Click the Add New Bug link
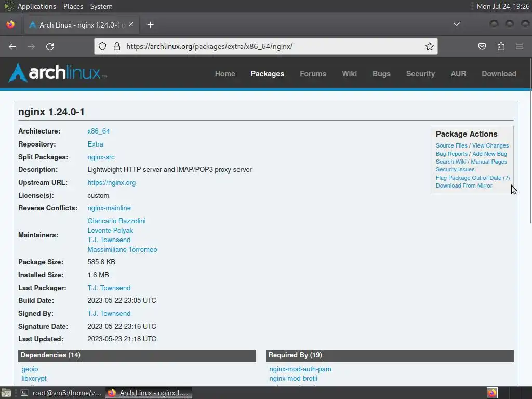The image size is (532, 399). click(489, 154)
